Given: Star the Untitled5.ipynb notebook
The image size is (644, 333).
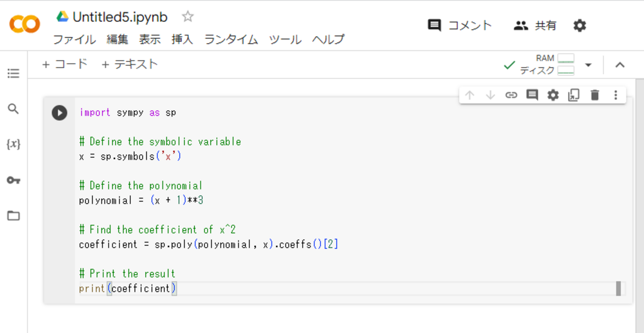Looking at the screenshot, I should (x=187, y=16).
